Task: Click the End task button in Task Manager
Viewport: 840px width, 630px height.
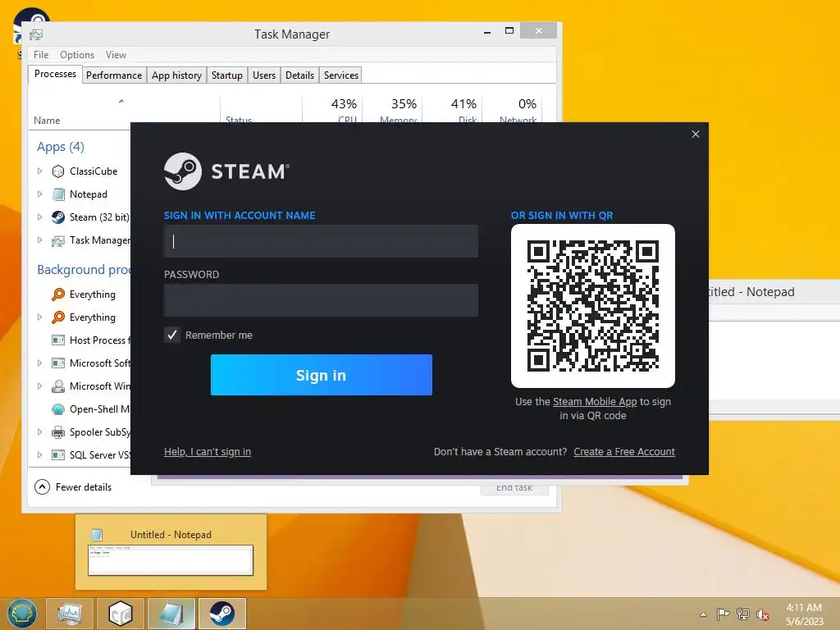Action: pos(514,488)
